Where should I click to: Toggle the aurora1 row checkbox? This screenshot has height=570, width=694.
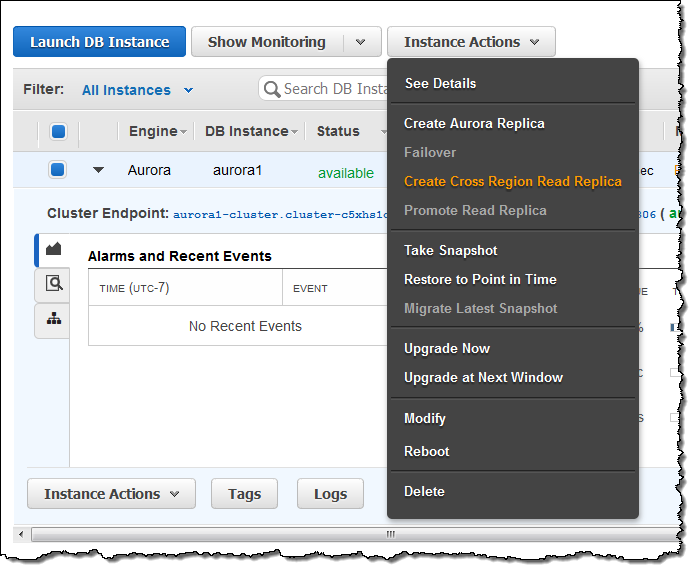[58, 170]
